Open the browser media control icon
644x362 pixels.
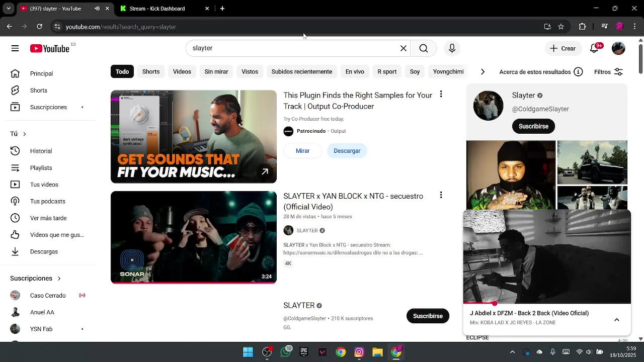(x=605, y=27)
